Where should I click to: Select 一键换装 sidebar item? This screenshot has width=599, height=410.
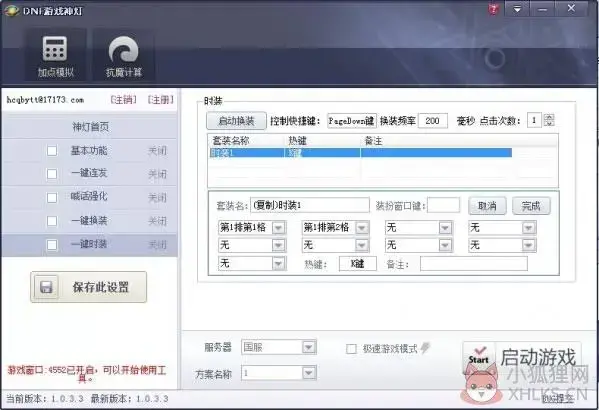[89, 220]
